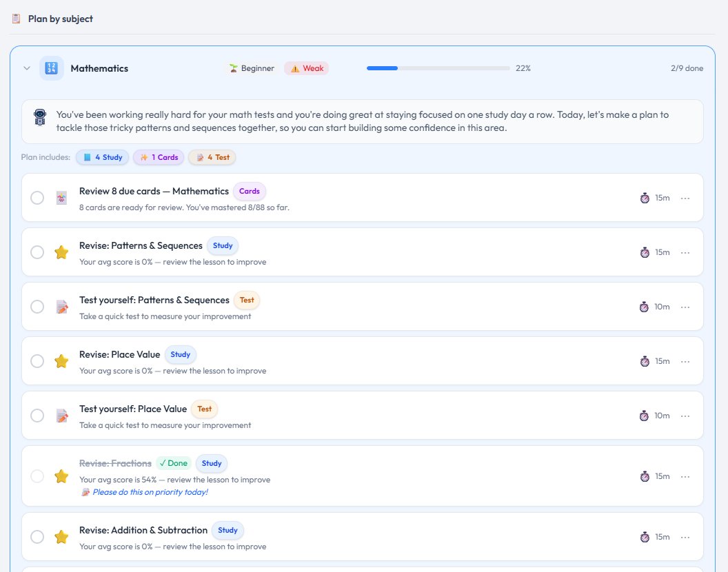Click star icon for Revise: Fractions
The image size is (728, 572).
[61, 476]
